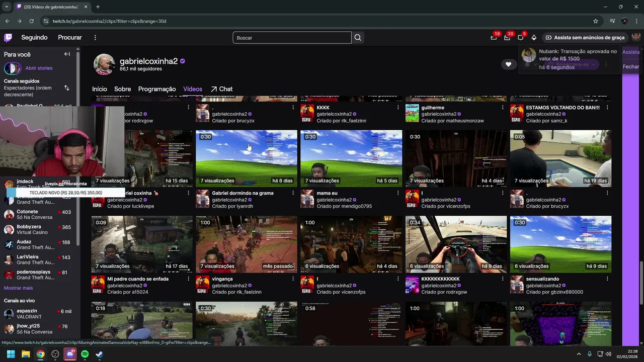Open options for 'sensualizando' clip
644x362 pixels.
tap(607, 279)
